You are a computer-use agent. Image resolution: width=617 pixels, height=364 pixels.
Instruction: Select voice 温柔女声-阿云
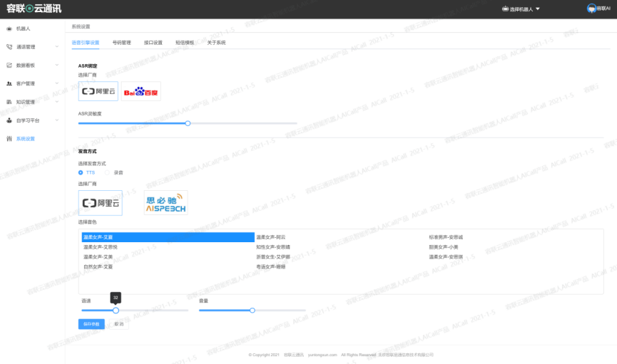[271, 237]
